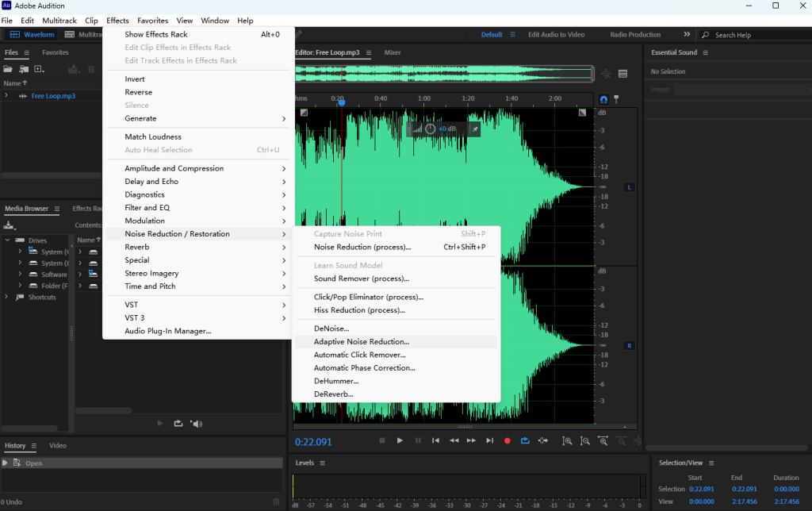Click the Media Browser add shortcut icon
Viewport: 812px width, 511px height.
click(10, 225)
